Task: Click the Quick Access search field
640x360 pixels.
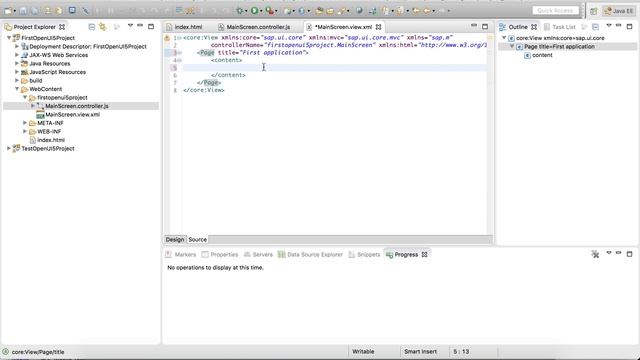Action: [555, 11]
